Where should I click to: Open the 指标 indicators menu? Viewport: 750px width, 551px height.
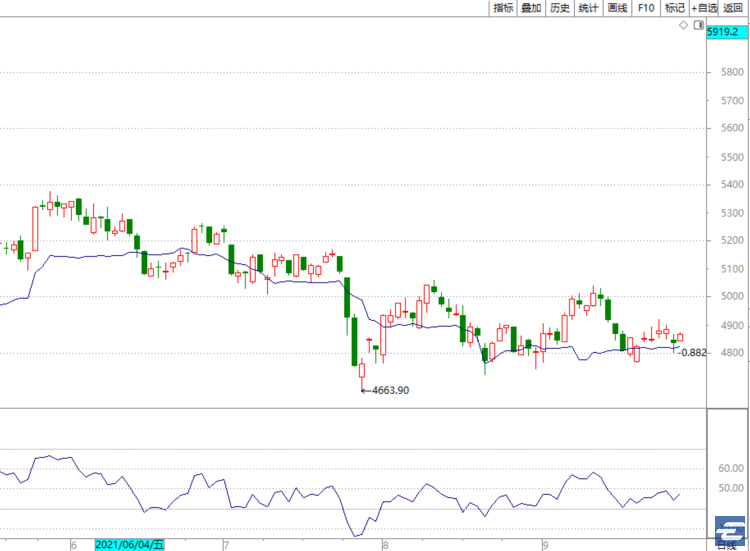(x=503, y=8)
